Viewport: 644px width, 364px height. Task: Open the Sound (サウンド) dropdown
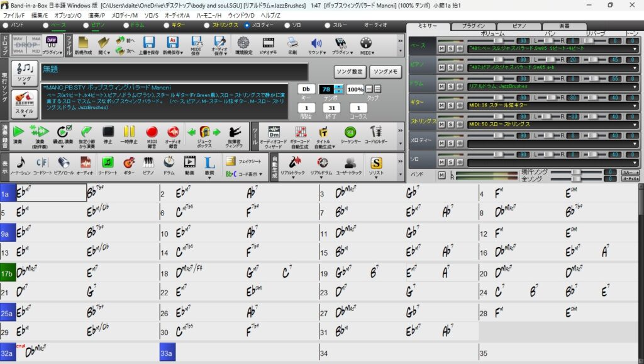coord(316,45)
